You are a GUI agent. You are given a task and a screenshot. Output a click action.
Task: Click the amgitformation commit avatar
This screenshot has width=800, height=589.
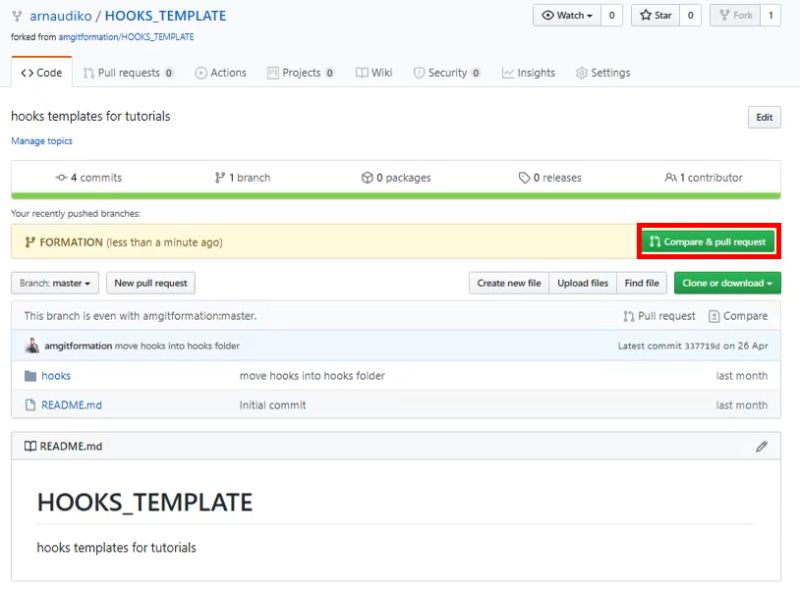[31, 345]
